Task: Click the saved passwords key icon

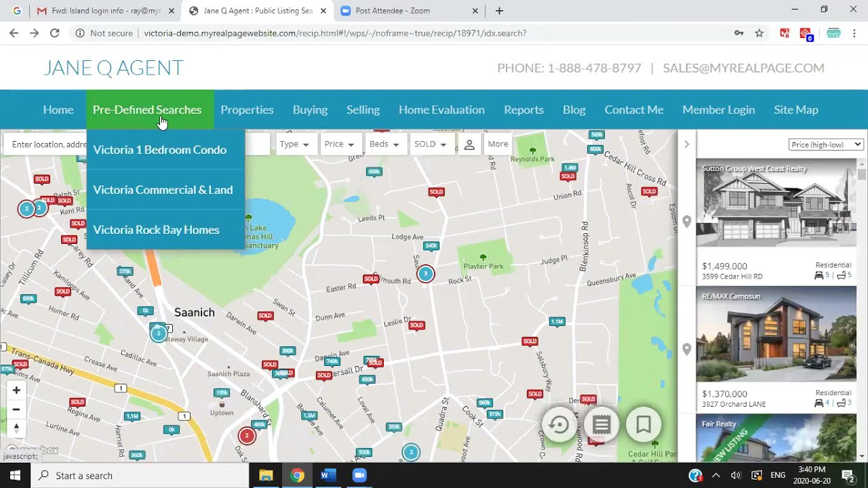Action: click(739, 33)
